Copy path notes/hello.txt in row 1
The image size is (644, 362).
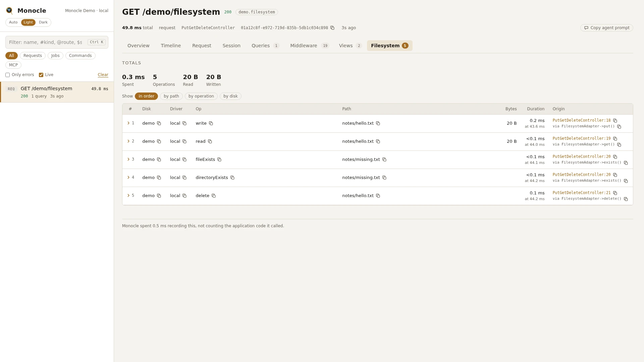pos(378,123)
